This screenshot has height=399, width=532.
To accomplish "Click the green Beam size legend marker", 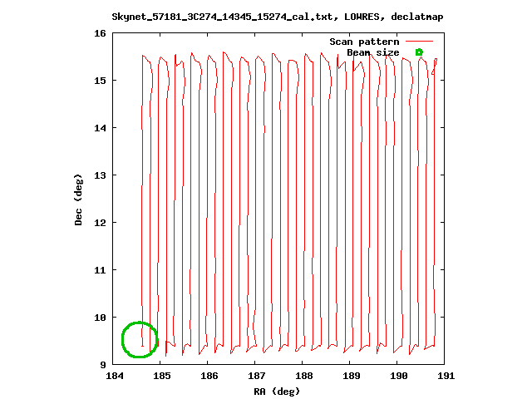I will coord(419,52).
